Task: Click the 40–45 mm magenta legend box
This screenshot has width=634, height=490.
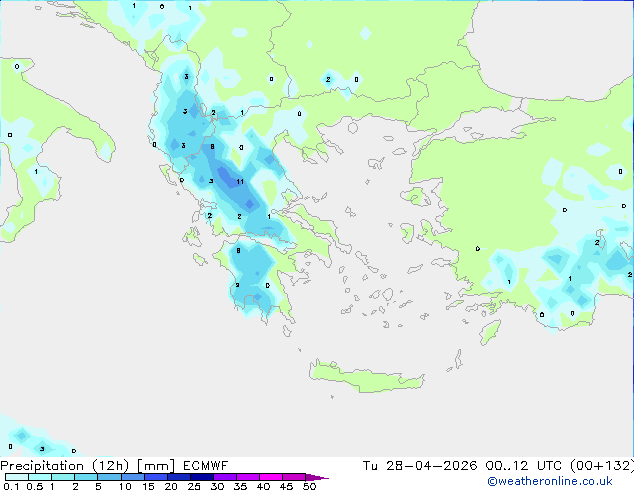Action: pos(271,477)
